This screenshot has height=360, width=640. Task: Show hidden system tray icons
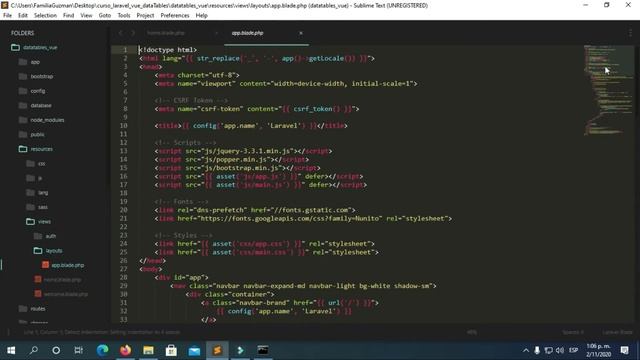point(526,350)
